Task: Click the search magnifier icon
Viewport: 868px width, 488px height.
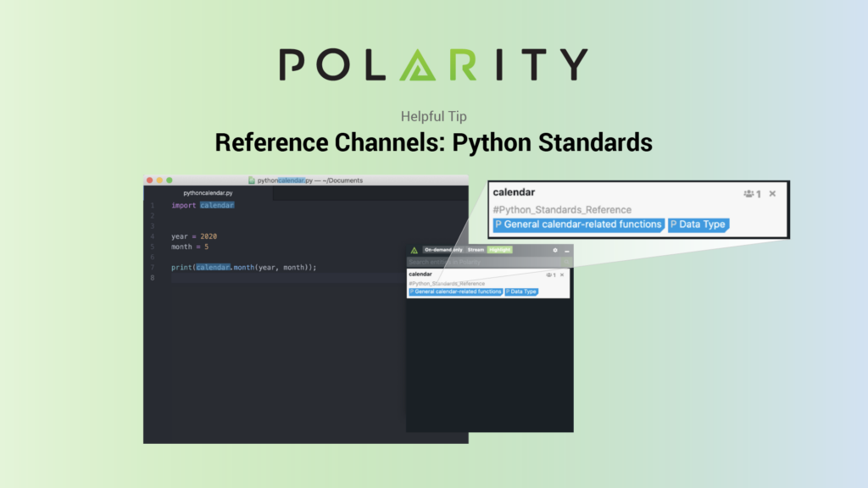Action: point(566,261)
